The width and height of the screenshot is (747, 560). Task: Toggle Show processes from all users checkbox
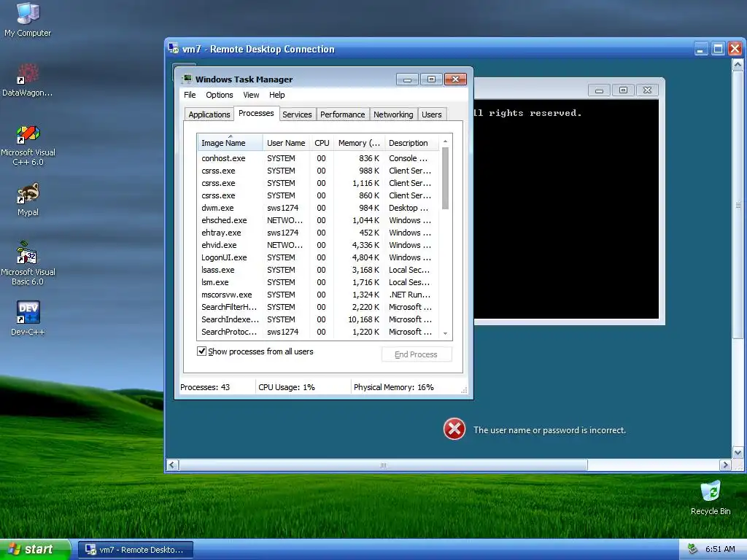click(x=201, y=351)
